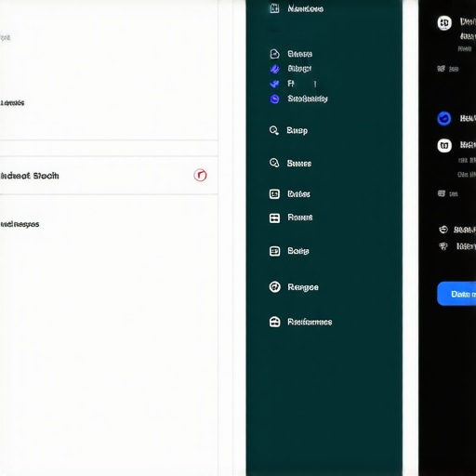Click the square icon beside 'Boris'
Viewport: 476px width, 476px height.
(x=274, y=251)
